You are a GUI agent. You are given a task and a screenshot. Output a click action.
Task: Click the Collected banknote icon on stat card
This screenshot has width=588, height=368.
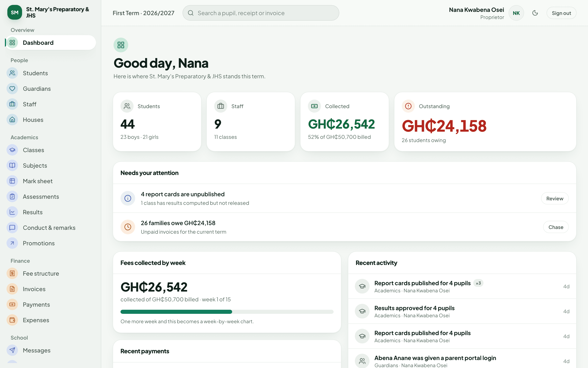coord(314,106)
